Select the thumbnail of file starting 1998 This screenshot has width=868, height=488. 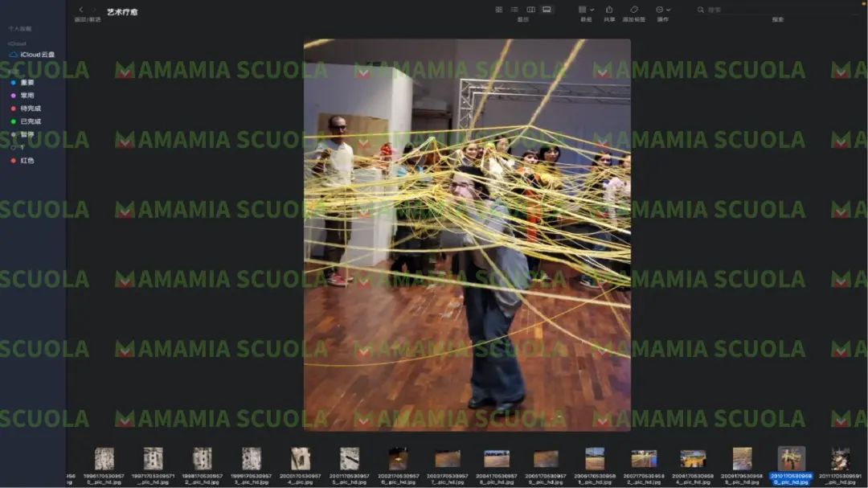point(202,458)
